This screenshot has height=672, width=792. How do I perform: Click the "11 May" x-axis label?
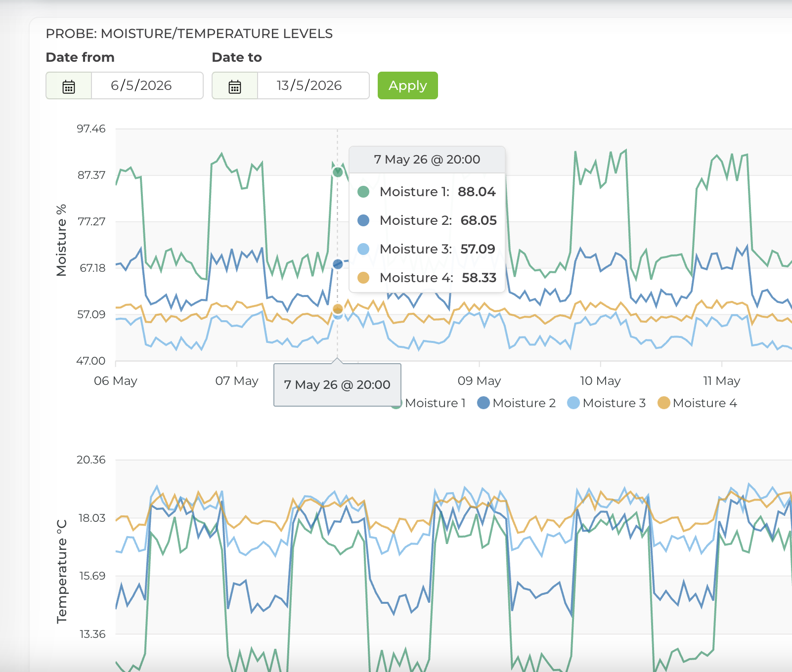pyautogui.click(x=722, y=381)
